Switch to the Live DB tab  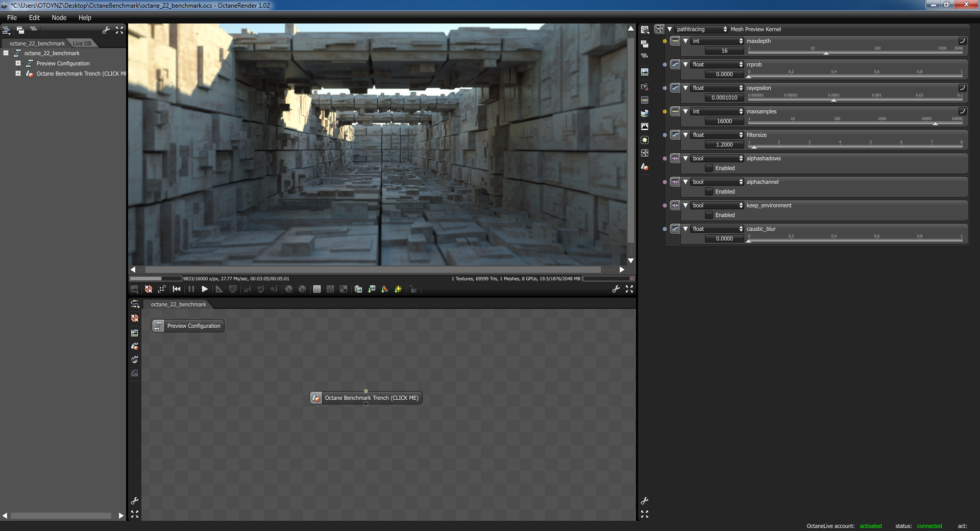pos(82,43)
